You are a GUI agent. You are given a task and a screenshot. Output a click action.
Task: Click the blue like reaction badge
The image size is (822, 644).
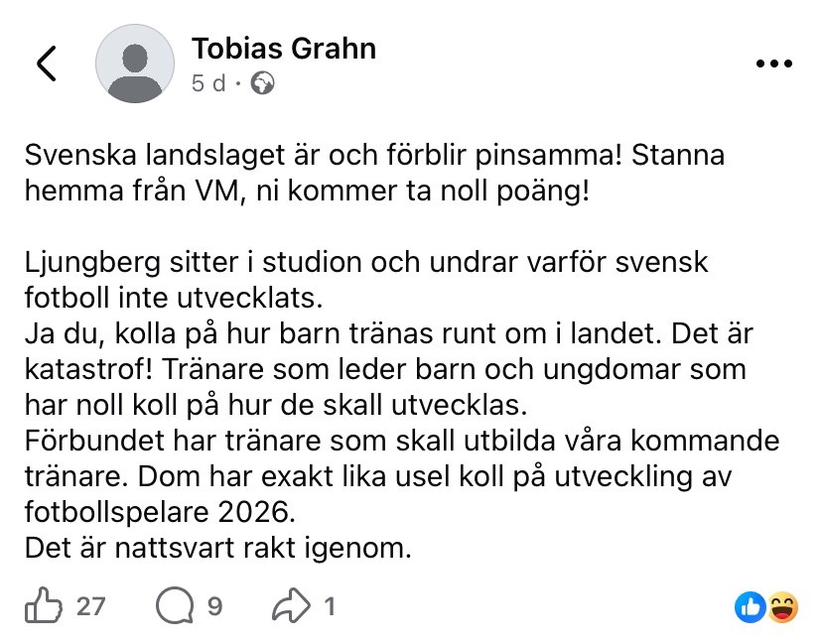point(751,607)
